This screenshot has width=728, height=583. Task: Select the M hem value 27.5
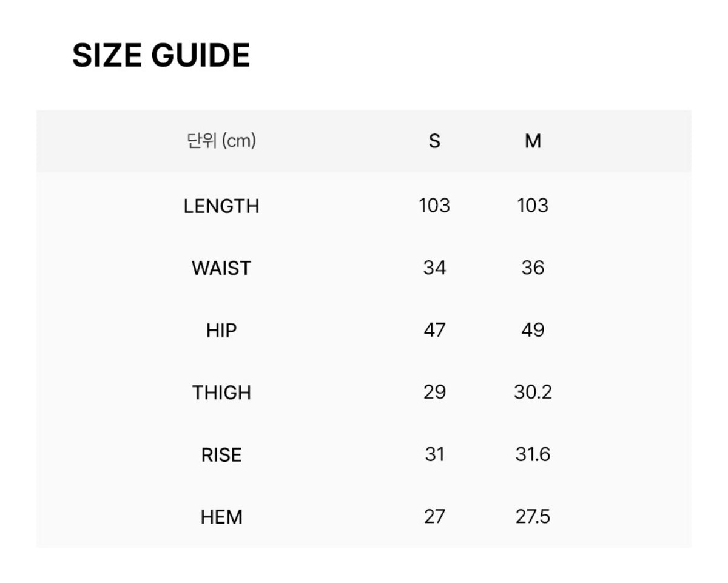tap(533, 516)
